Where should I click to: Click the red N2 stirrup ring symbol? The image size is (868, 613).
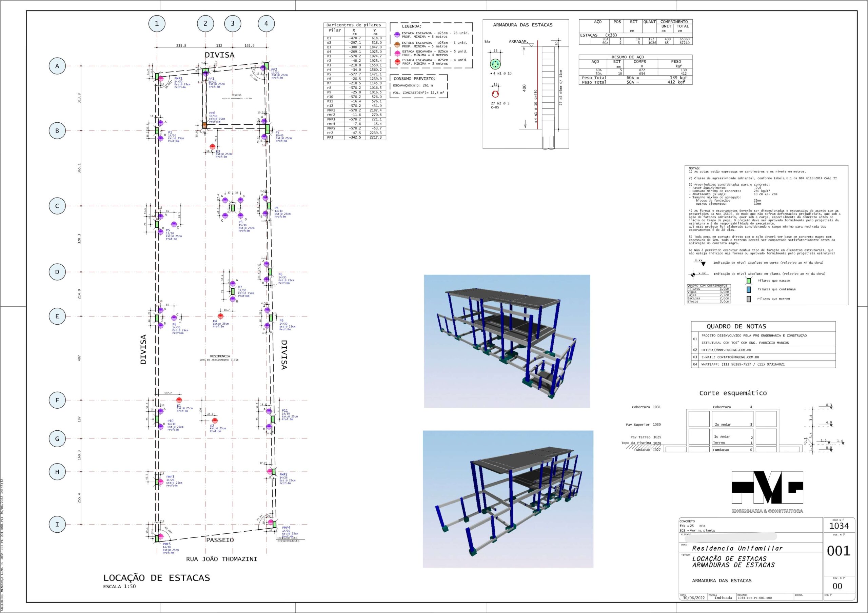point(496,94)
